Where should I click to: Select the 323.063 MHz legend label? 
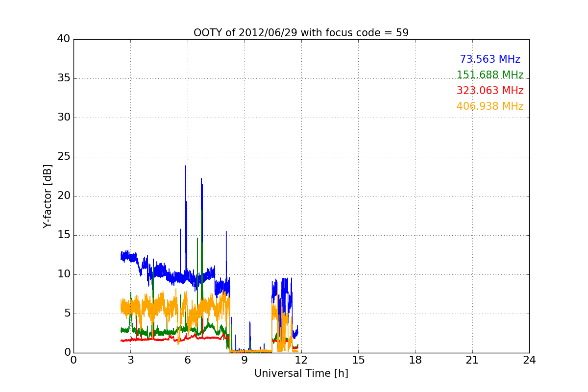490,91
